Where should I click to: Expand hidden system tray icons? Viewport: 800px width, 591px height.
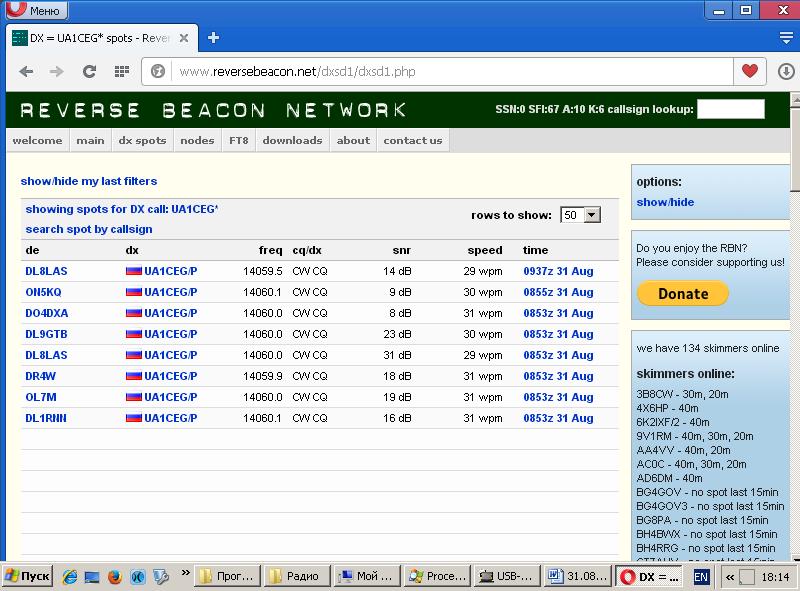[730, 577]
